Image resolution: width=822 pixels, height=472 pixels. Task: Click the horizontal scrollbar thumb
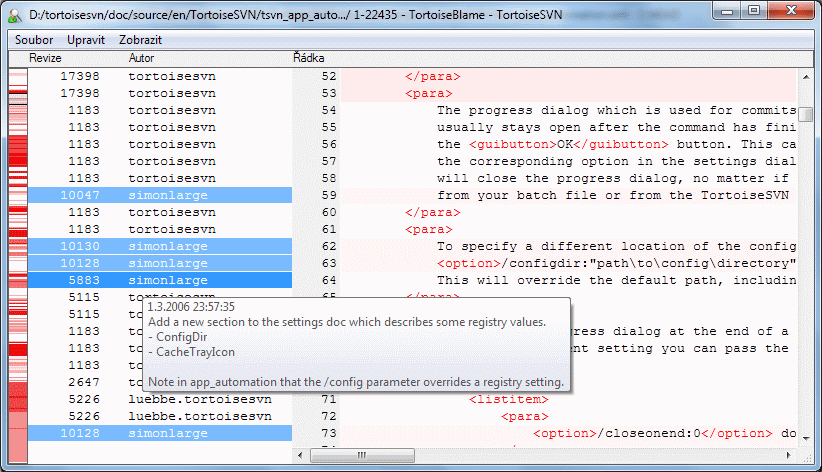362,455
